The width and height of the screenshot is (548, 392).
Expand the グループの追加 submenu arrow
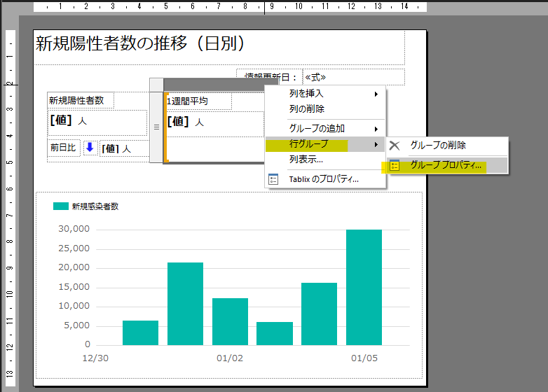click(376, 129)
